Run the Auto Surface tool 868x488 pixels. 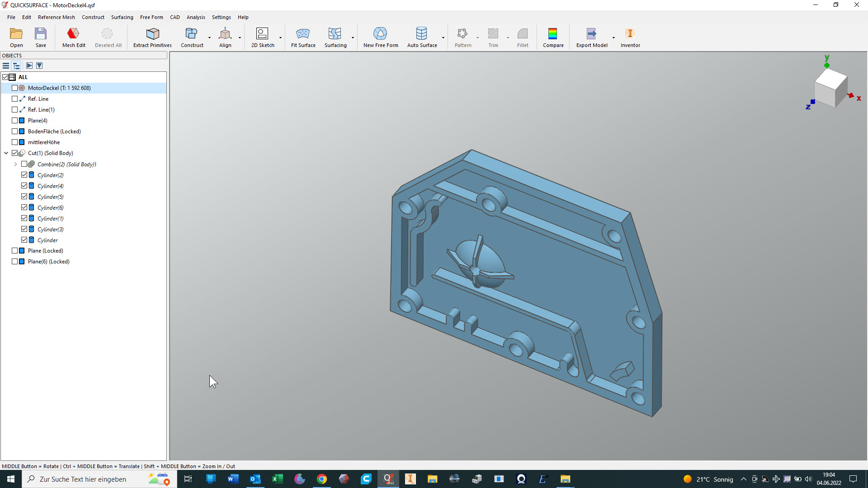[421, 34]
